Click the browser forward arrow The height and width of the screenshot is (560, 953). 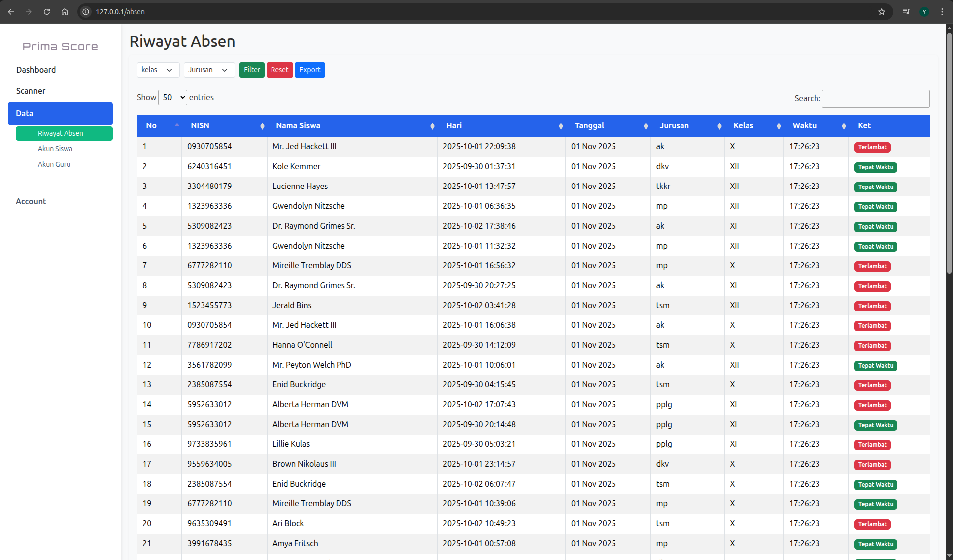click(x=29, y=12)
